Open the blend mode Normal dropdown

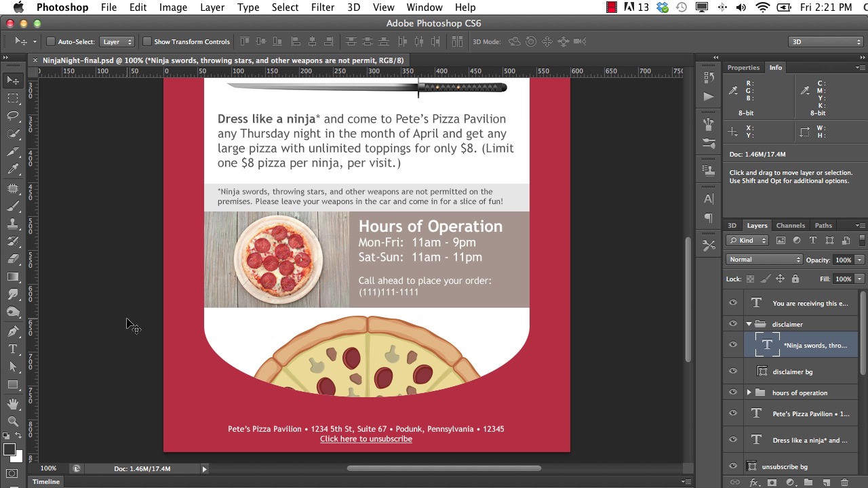(x=764, y=260)
